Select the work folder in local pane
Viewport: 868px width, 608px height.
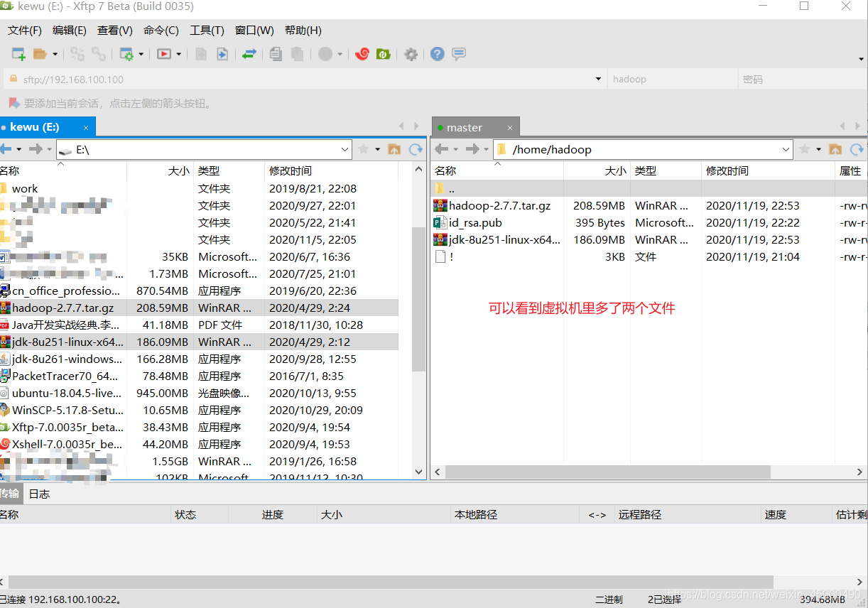(199, 188)
